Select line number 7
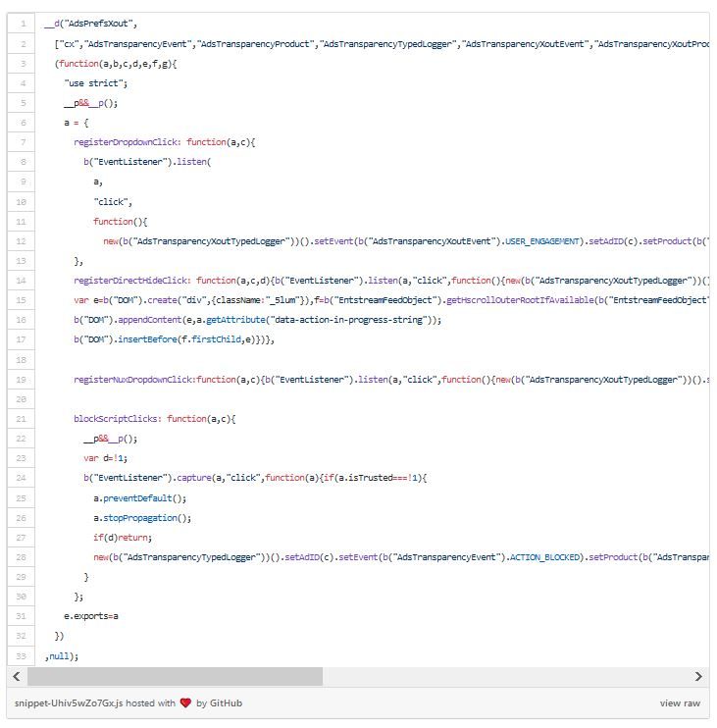This screenshot has height=728, width=717. point(23,142)
